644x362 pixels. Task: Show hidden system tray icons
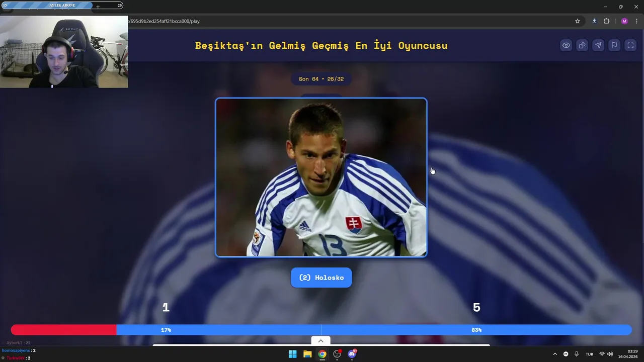555,354
